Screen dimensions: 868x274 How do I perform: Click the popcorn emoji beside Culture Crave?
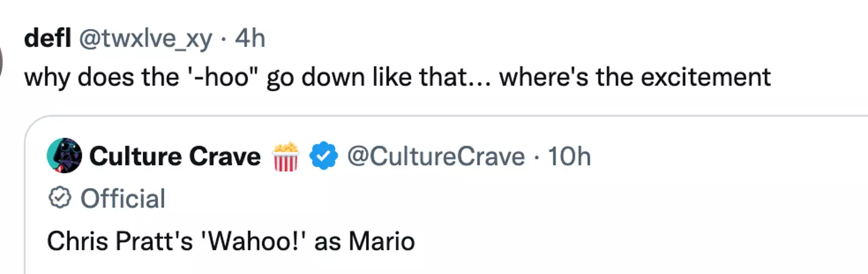tap(286, 157)
